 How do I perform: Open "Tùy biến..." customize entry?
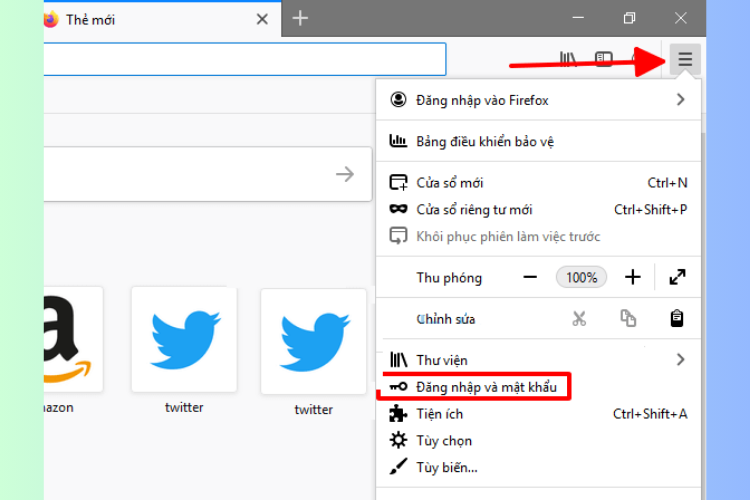coord(538,467)
